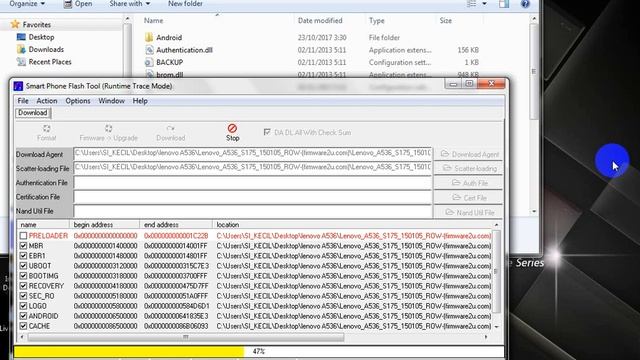Click the Explorer help question mark icon
640x360 pixels.
[525, 4]
